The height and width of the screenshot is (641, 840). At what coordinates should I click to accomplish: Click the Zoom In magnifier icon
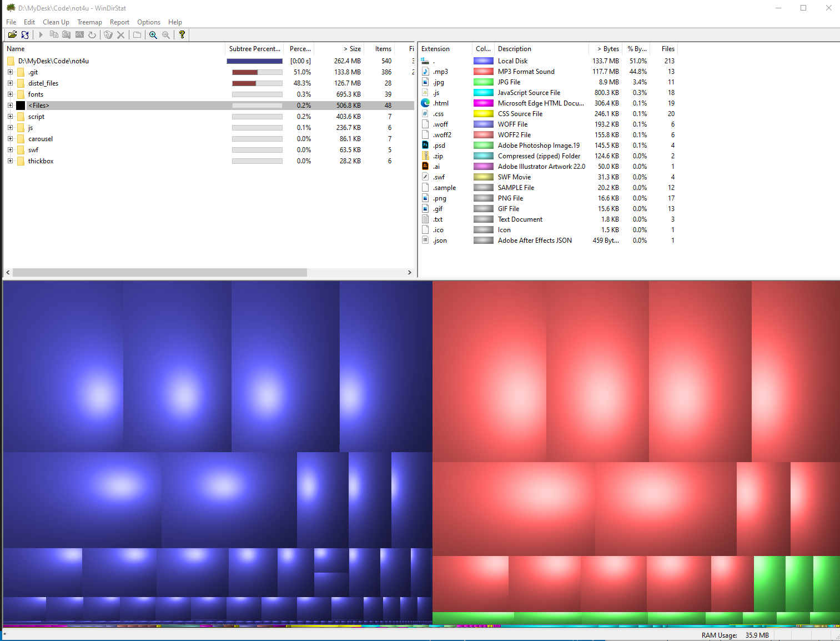(153, 34)
